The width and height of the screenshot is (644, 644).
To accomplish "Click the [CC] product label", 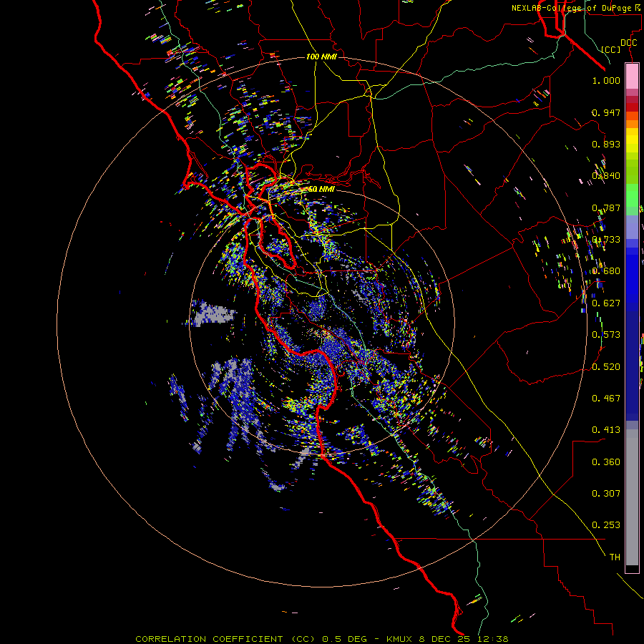I will coord(611,49).
